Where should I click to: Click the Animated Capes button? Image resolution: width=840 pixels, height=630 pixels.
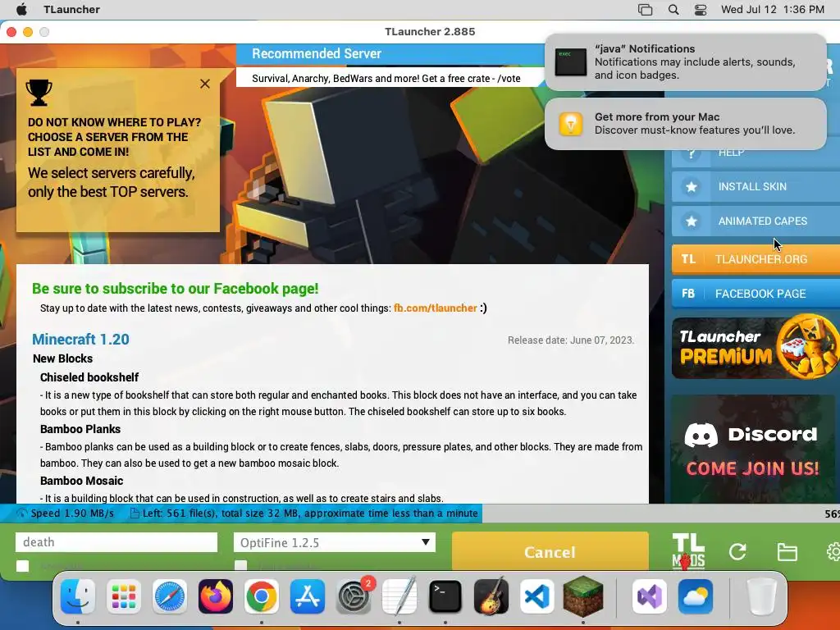coord(756,221)
